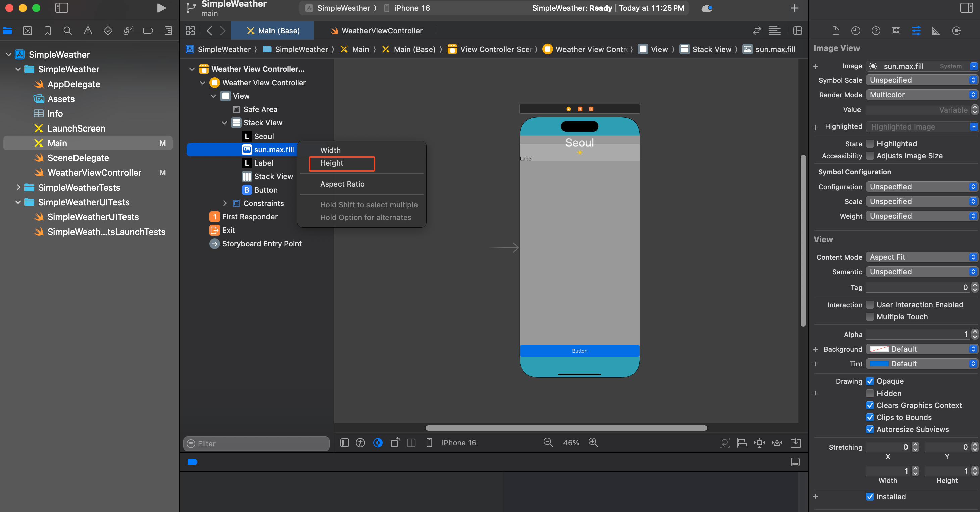Click the Tint color swatch
Image resolution: width=980 pixels, height=512 pixels.
(879, 364)
